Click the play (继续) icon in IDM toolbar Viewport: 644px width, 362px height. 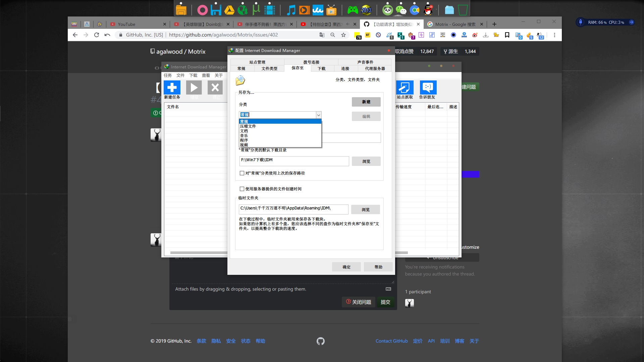tap(194, 88)
